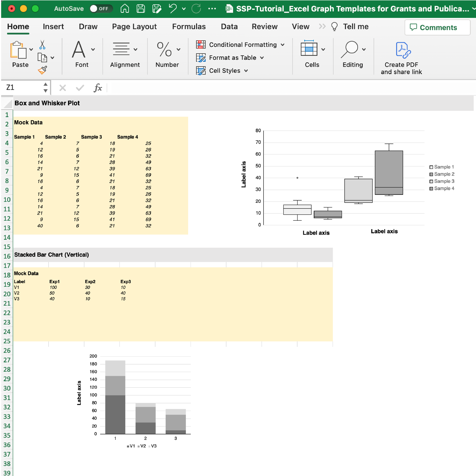476x476 pixels.
Task: Toggle the AutoSave switch
Action: (x=101, y=9)
